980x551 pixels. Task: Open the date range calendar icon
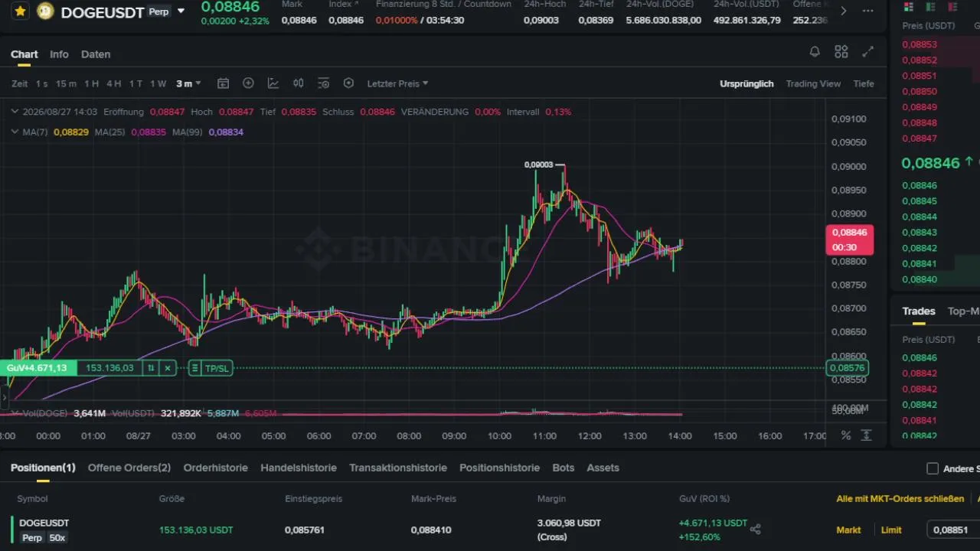click(223, 83)
